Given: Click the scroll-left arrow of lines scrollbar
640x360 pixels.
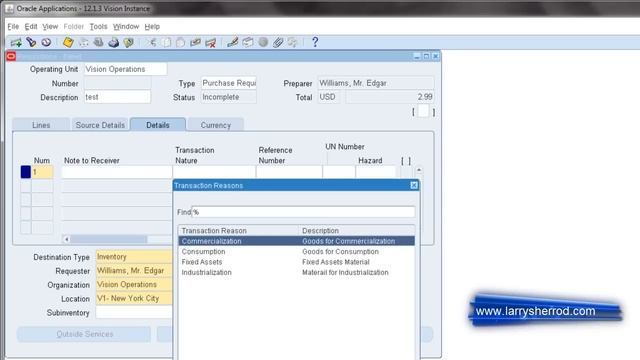Looking at the screenshot, I should point(67,239).
